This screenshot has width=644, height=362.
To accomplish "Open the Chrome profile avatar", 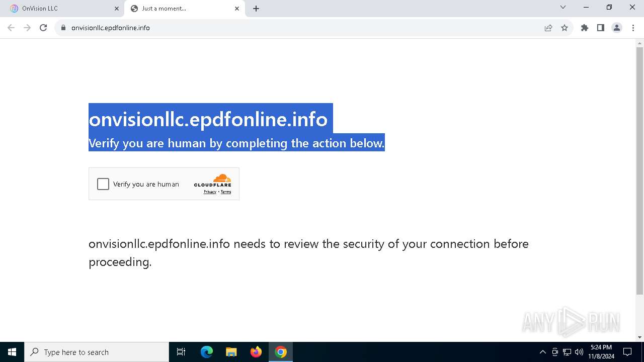I will [x=617, y=28].
